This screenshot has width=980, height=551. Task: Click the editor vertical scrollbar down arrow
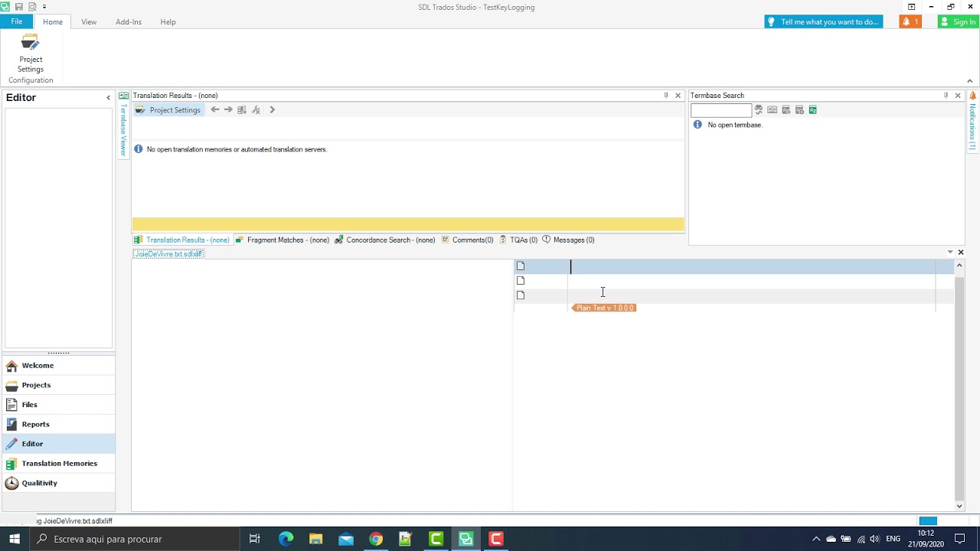(x=960, y=506)
